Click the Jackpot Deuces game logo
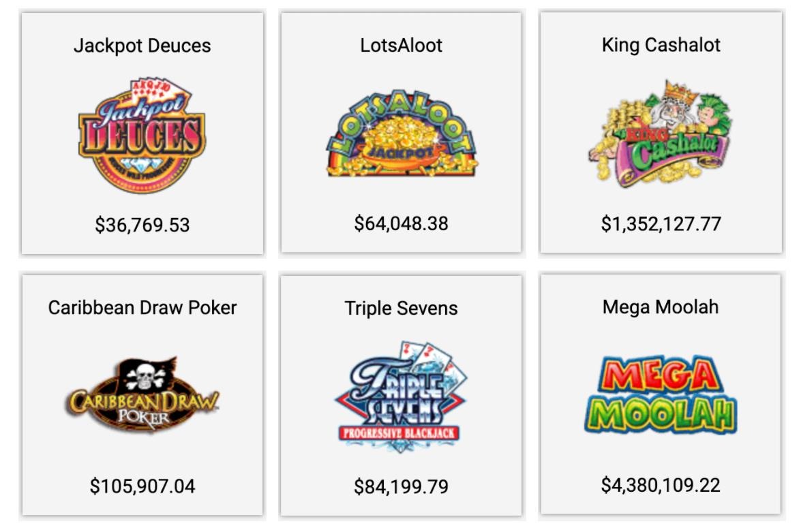 pyautogui.click(x=142, y=136)
